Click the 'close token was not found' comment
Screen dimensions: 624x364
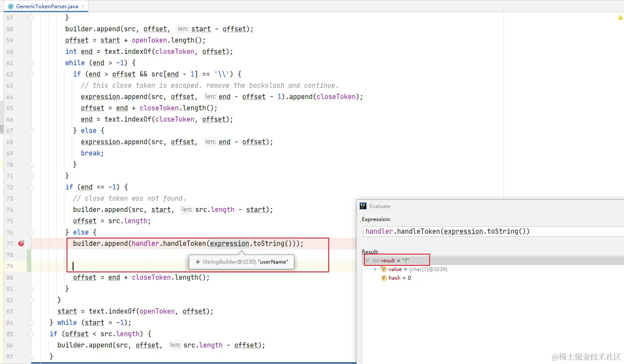[130, 199]
